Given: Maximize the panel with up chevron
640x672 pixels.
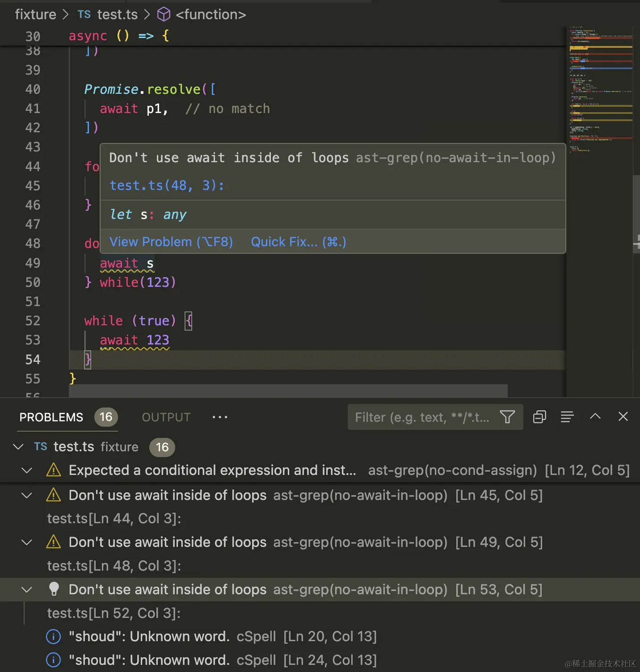Looking at the screenshot, I should click(595, 416).
